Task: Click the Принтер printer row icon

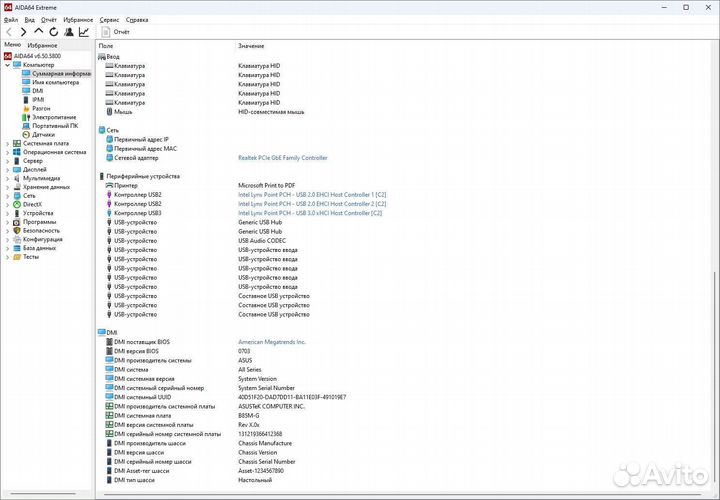Action: (109, 185)
